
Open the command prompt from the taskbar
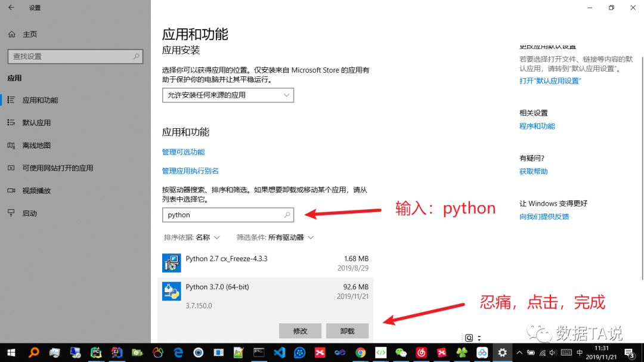[x=259, y=352]
